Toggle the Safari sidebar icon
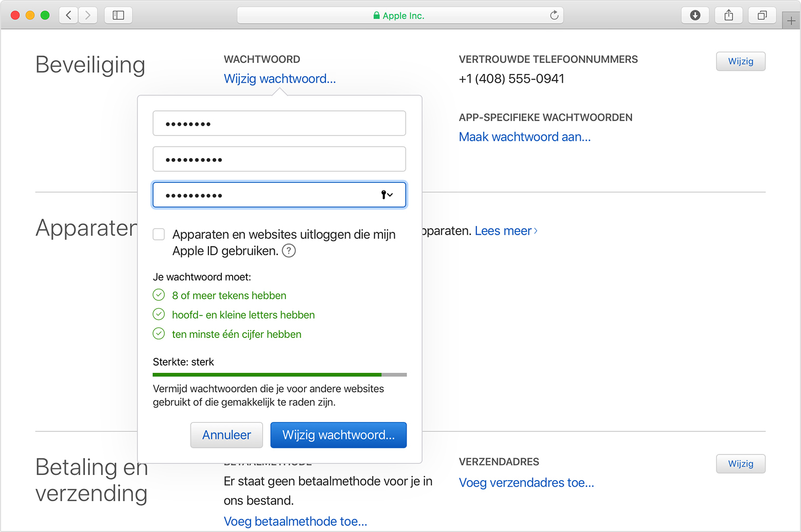The height and width of the screenshot is (532, 801). tap(118, 15)
